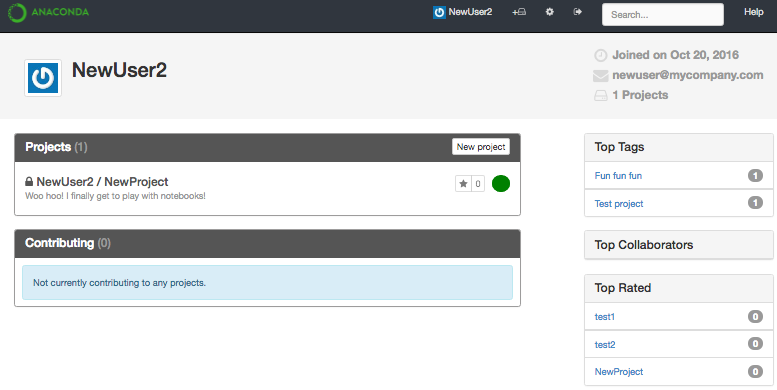Open NewProject in Top Rated list
The height and width of the screenshot is (390, 777).
click(x=619, y=372)
